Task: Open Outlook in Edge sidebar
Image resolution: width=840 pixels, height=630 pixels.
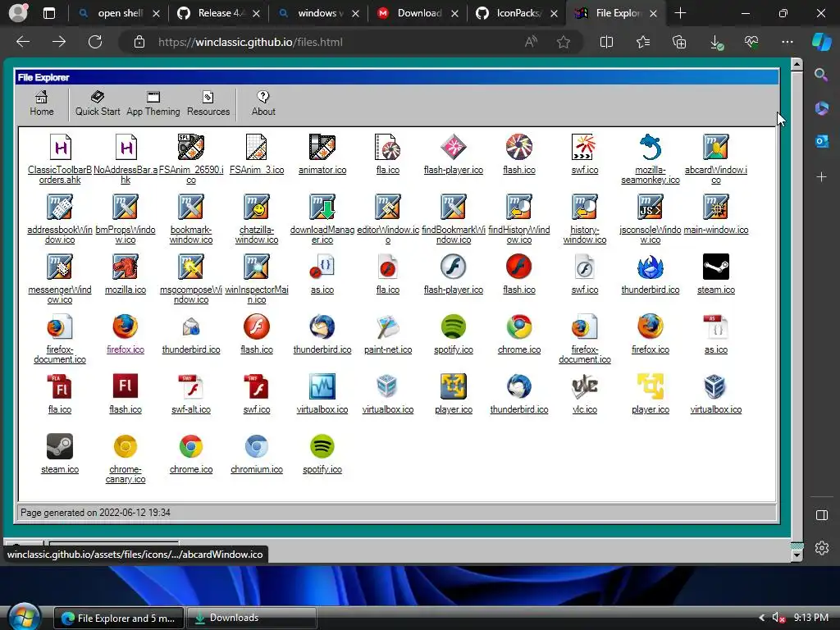Action: [x=821, y=141]
